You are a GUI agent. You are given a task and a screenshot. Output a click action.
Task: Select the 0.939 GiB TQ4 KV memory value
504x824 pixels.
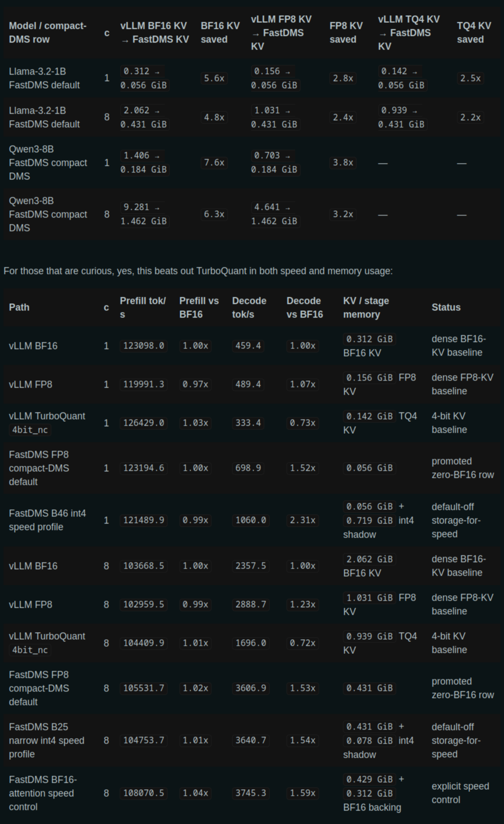point(369,636)
